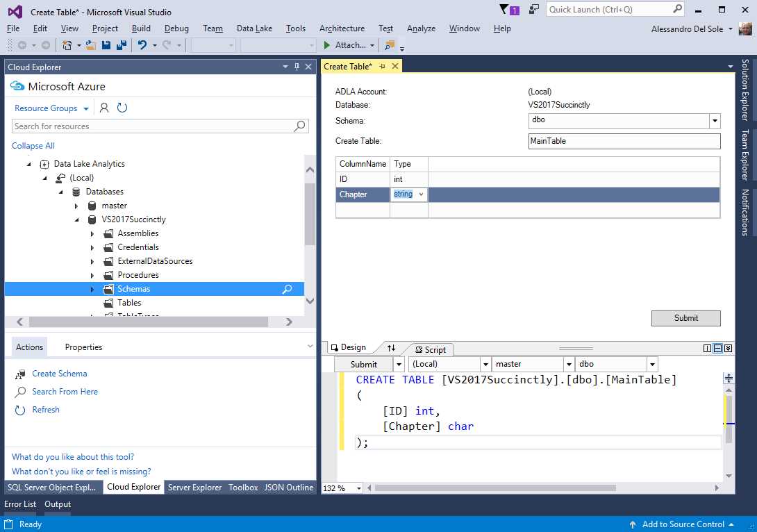This screenshot has height=532, width=757.
Task: Click the swap panes icon beside Design tab
Action: tap(390, 349)
